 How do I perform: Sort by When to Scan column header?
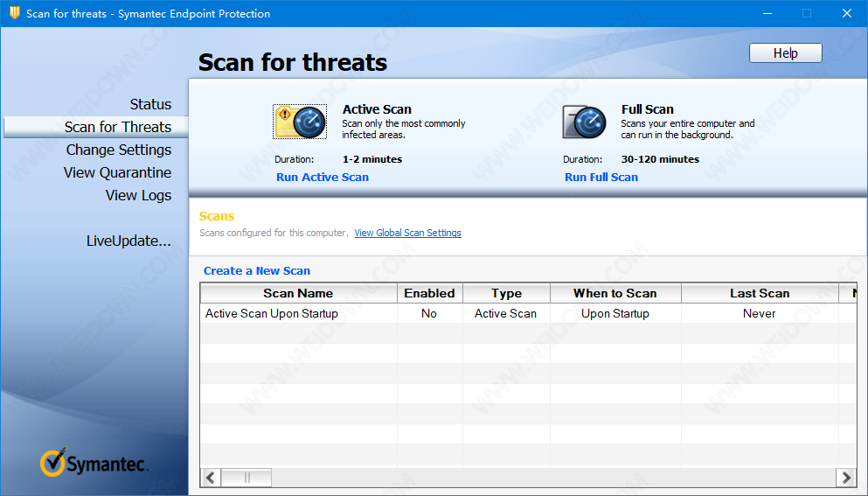click(615, 293)
